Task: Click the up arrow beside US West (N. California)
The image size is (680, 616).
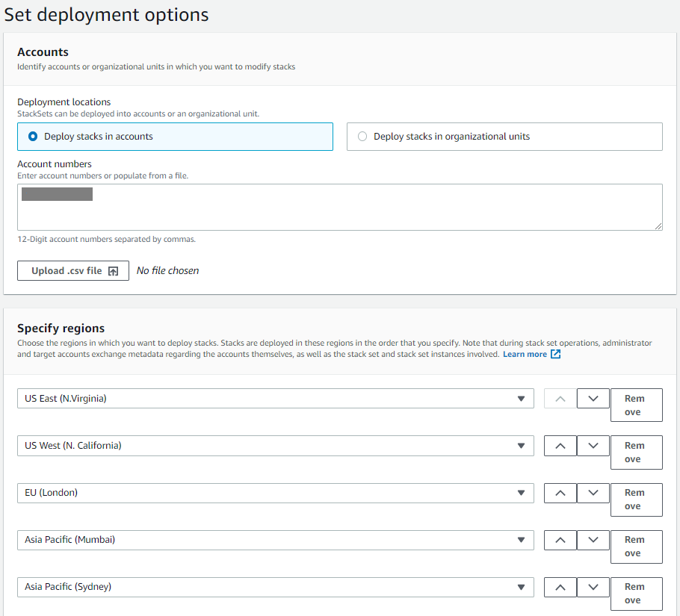Action: click(560, 445)
